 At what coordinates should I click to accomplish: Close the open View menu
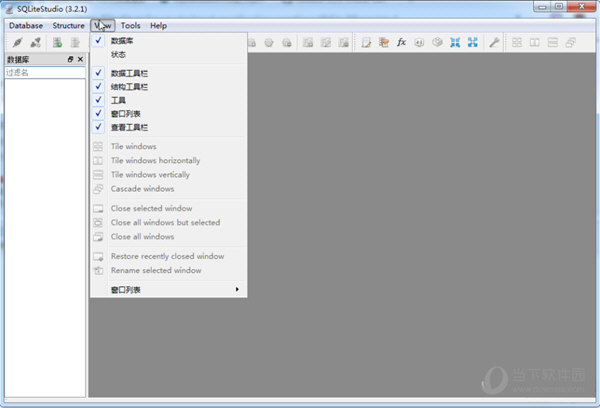(x=103, y=26)
